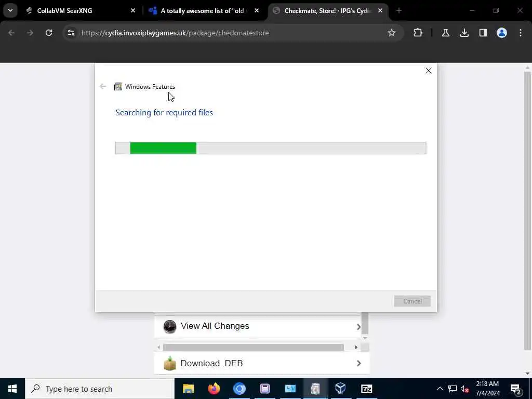The width and height of the screenshot is (532, 399).
Task: Switch to CollabVM SearXNG tab
Action: (x=81, y=10)
